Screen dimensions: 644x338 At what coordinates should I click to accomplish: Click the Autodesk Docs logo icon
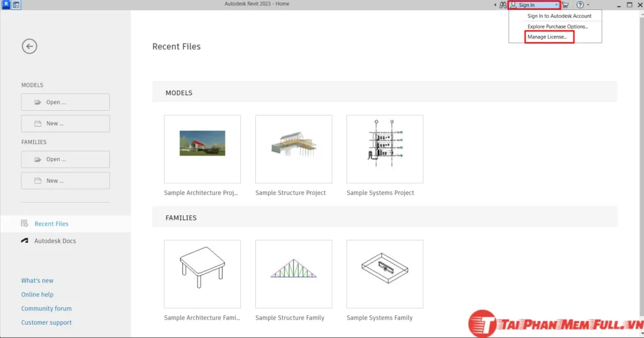click(25, 240)
